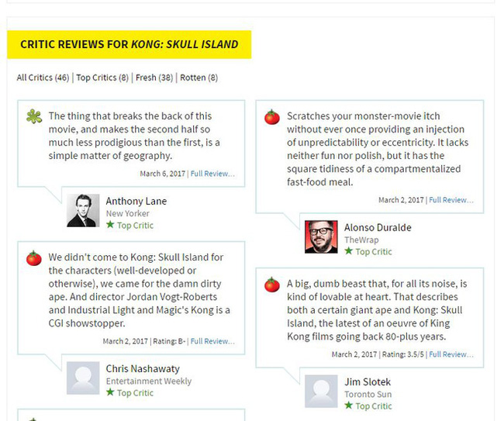Click the Top Critic star under Alonso Duralde

[x=349, y=252]
